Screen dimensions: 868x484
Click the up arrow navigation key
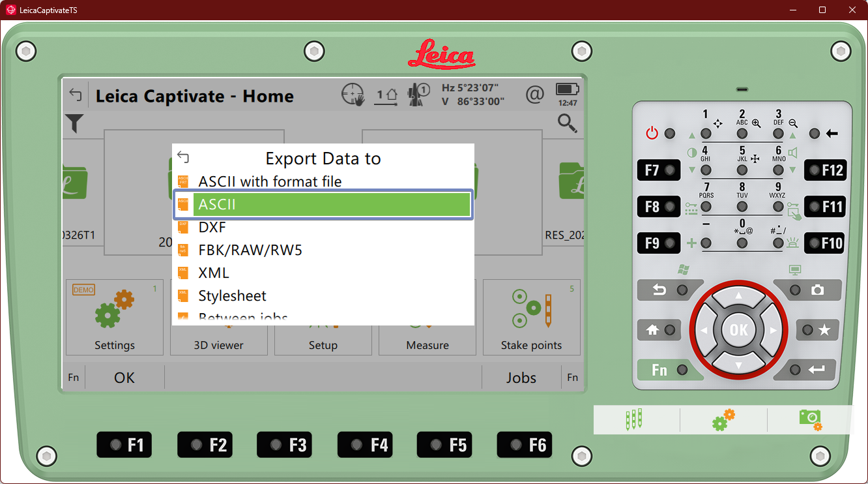738,297
